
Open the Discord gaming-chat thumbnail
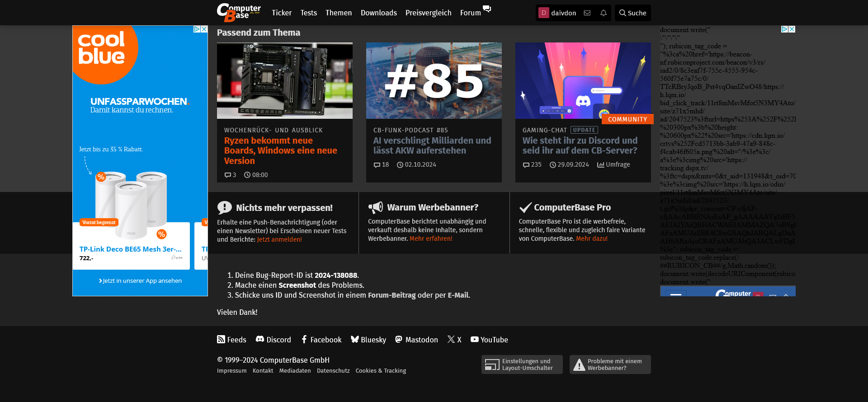tap(583, 80)
